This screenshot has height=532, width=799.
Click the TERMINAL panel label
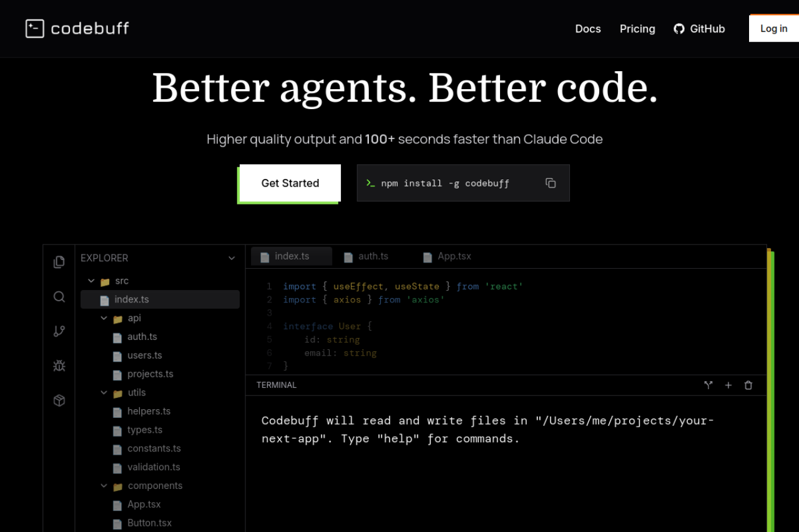(x=277, y=385)
